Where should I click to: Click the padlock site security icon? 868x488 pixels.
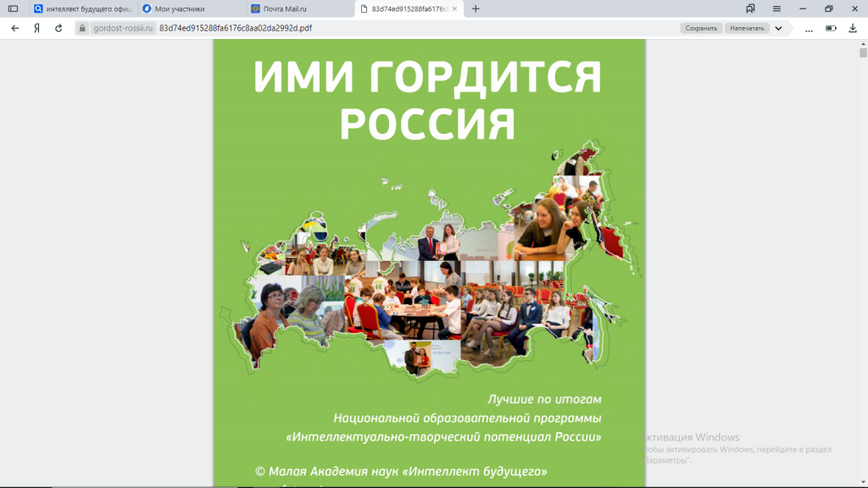82,28
